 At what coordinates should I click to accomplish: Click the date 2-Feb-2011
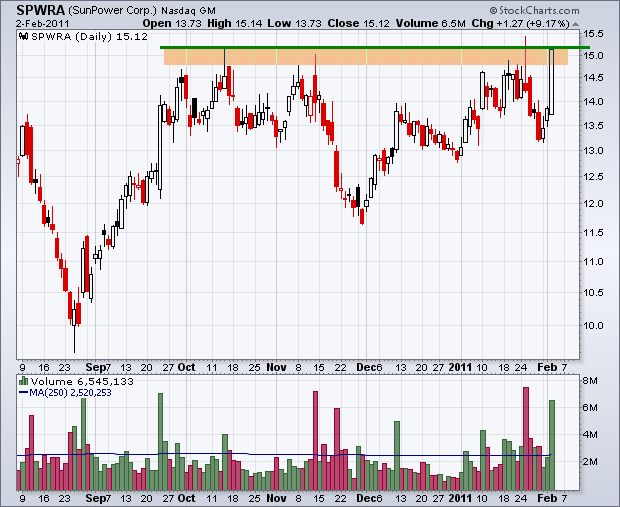click(43, 23)
